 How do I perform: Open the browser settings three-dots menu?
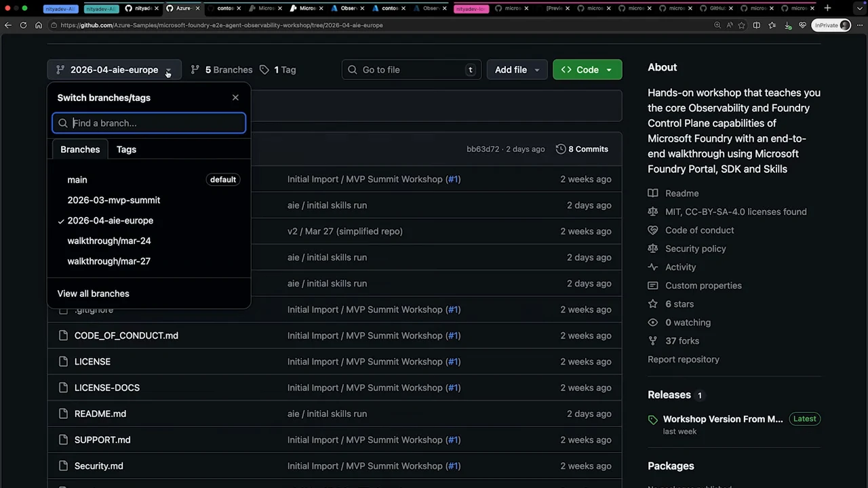(859, 25)
